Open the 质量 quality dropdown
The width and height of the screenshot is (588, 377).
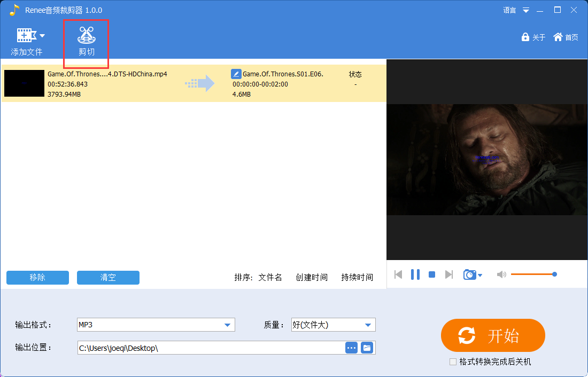click(334, 325)
